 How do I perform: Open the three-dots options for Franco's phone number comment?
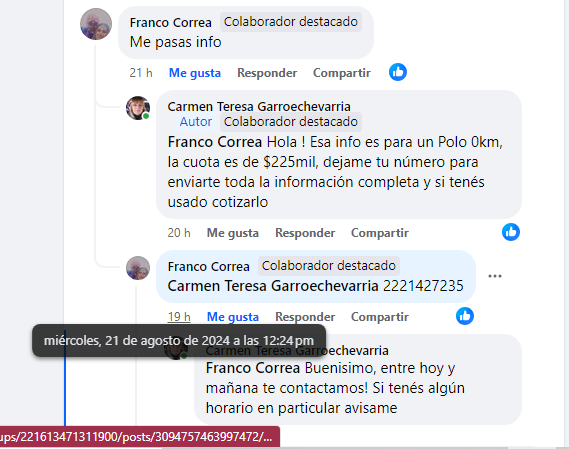pyautogui.click(x=495, y=276)
